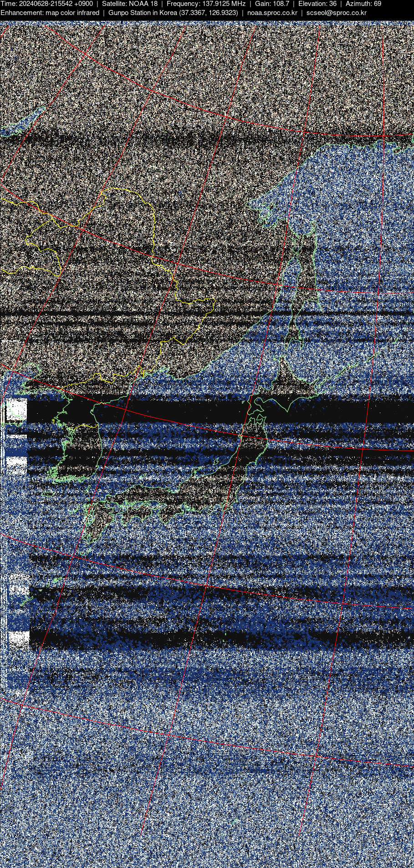
Task: Click the thin black noise band crossing the yellow border
Action: (137, 314)
